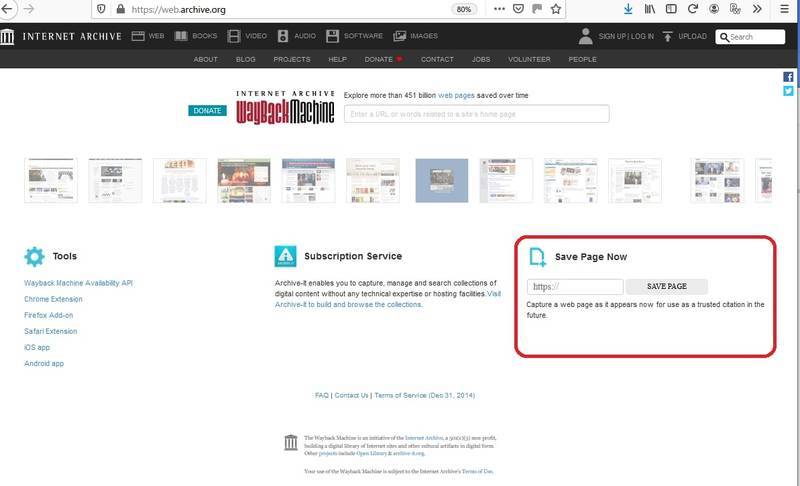
Task: Click the footer Internet Archive building icon
Action: [291, 442]
